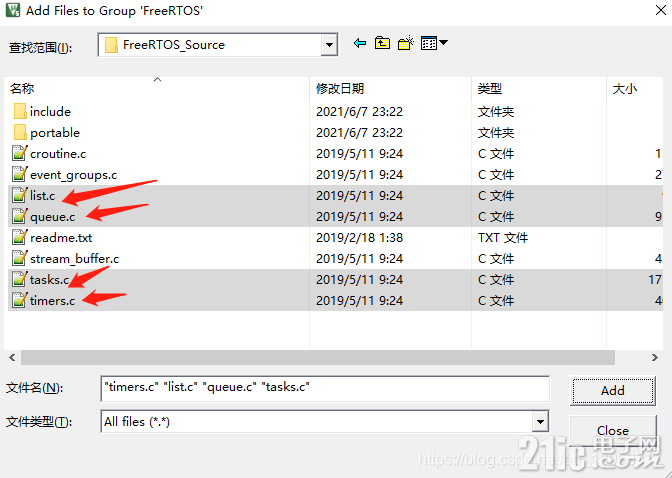Click the queue.c file icon
Viewport: 672px width, 478px height.
point(20,216)
